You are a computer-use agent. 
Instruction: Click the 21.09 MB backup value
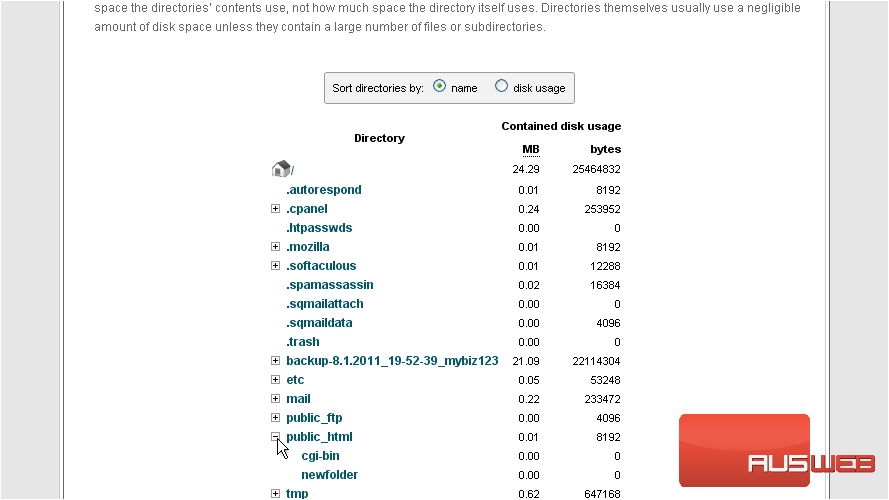coord(526,361)
